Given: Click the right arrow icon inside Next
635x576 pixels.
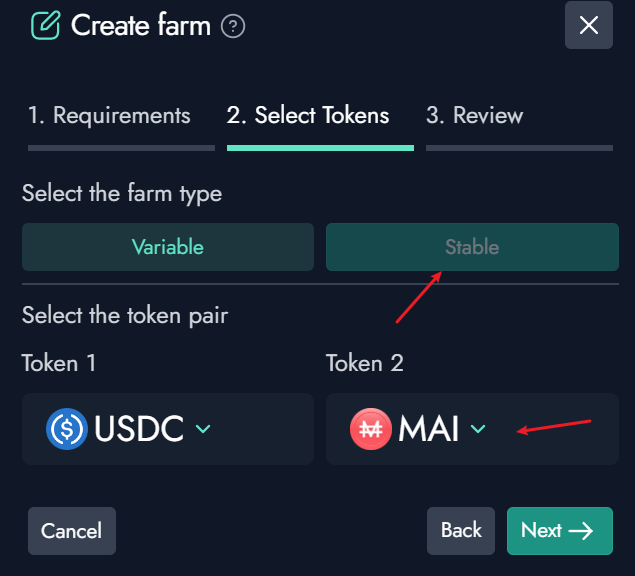Looking at the screenshot, I should point(581,531).
